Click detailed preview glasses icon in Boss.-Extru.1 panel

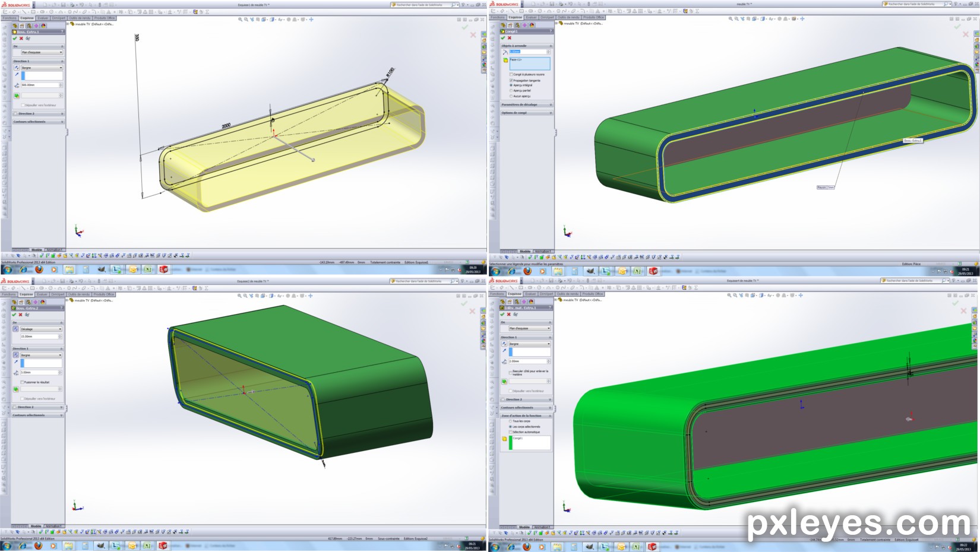coord(27,38)
